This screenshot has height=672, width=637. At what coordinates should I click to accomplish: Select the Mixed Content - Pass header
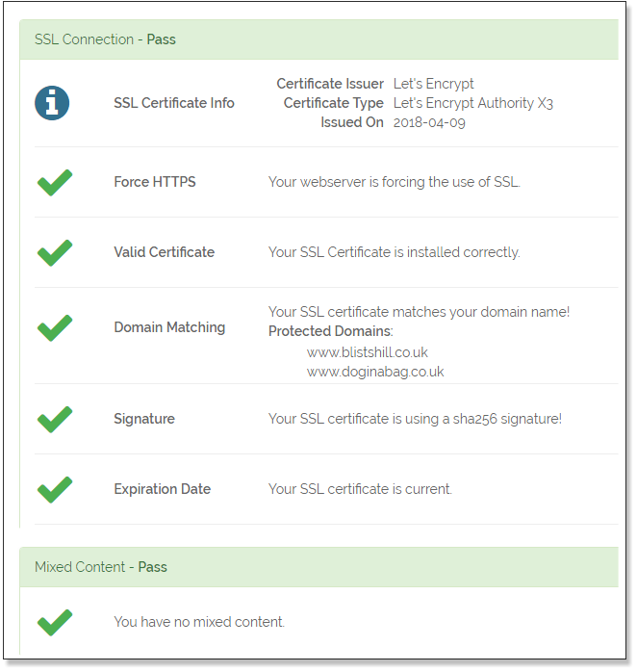tap(318, 567)
